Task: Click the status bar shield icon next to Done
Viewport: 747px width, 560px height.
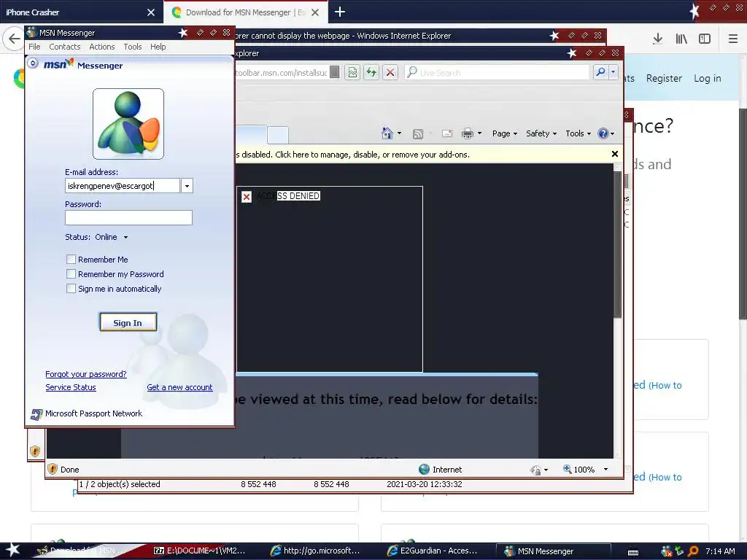Action: 53,469
